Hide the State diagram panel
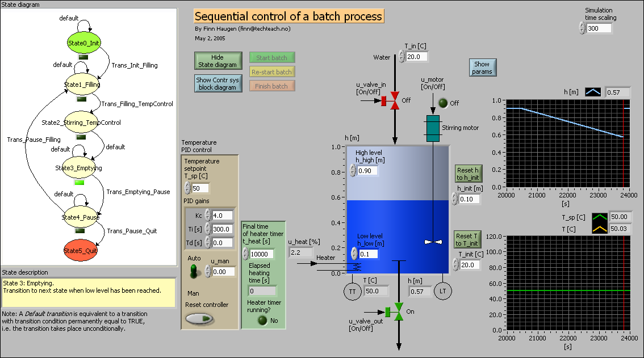Image resolution: width=644 pixels, height=358 pixels. [x=218, y=60]
